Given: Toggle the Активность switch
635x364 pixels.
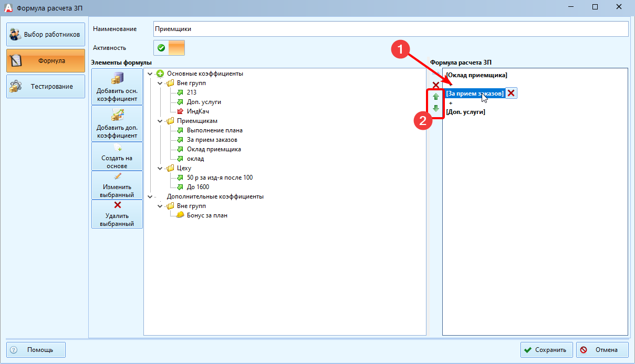Looking at the screenshot, I should point(169,48).
